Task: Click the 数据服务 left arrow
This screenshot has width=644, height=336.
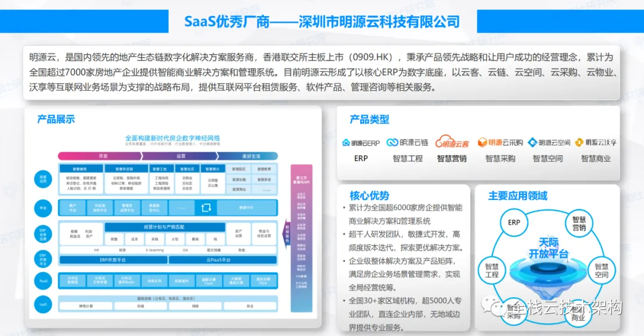Action: click(x=286, y=233)
